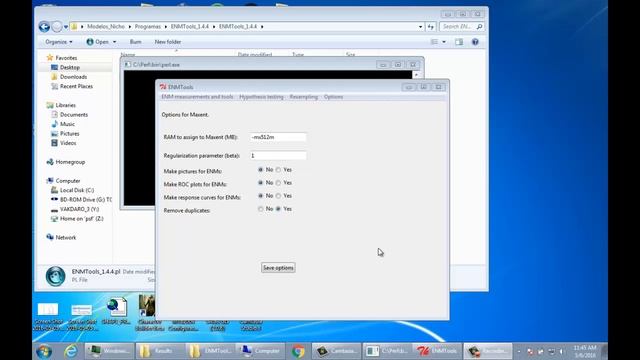Open recent locations dropdown beside nav arrows
The width and height of the screenshot is (640, 360).
click(66, 27)
